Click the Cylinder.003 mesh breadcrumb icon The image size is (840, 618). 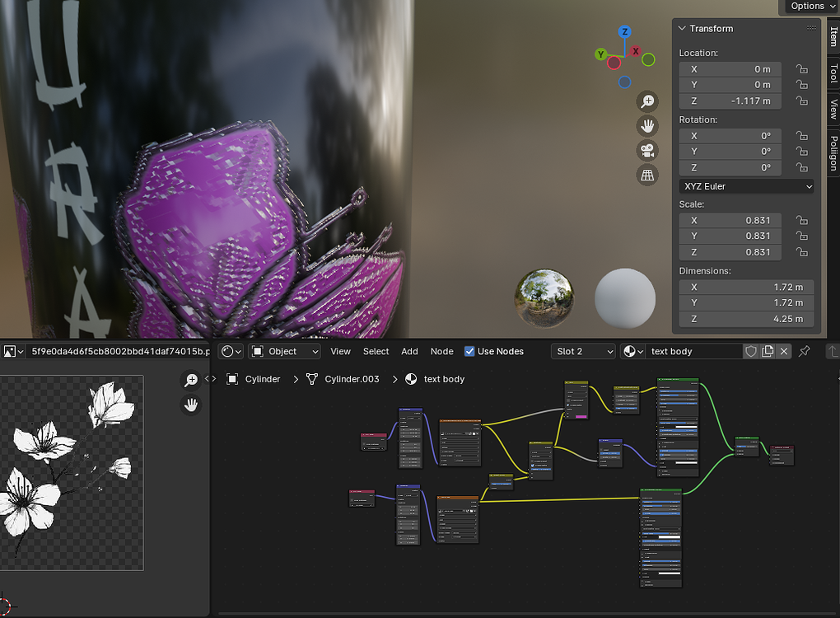click(312, 379)
